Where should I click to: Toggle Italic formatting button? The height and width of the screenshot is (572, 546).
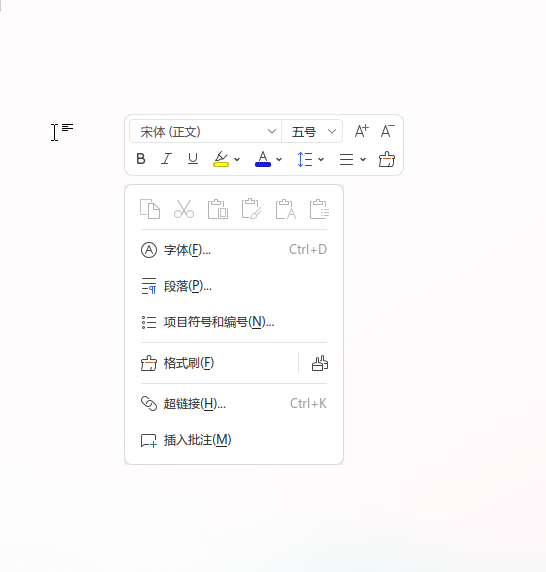[167, 159]
